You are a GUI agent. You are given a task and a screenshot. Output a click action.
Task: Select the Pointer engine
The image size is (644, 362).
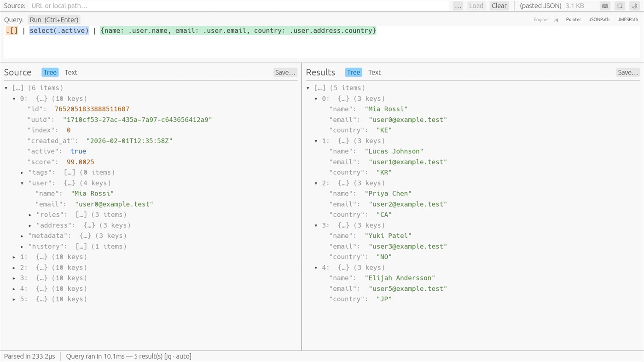point(574,20)
